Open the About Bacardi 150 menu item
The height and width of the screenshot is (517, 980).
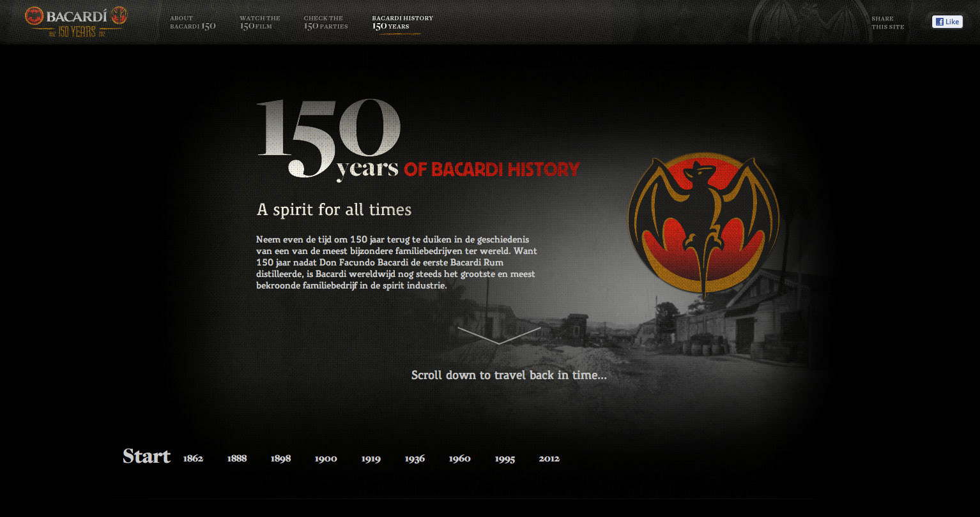point(193,22)
